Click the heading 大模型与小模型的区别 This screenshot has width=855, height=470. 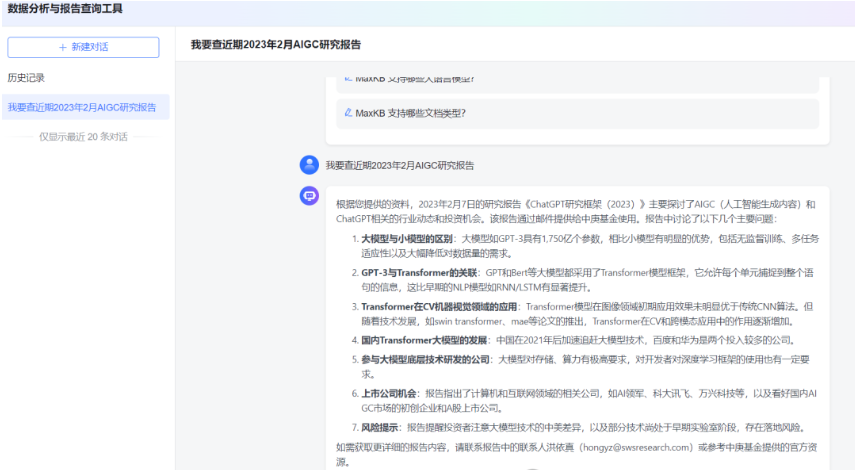coord(406,239)
